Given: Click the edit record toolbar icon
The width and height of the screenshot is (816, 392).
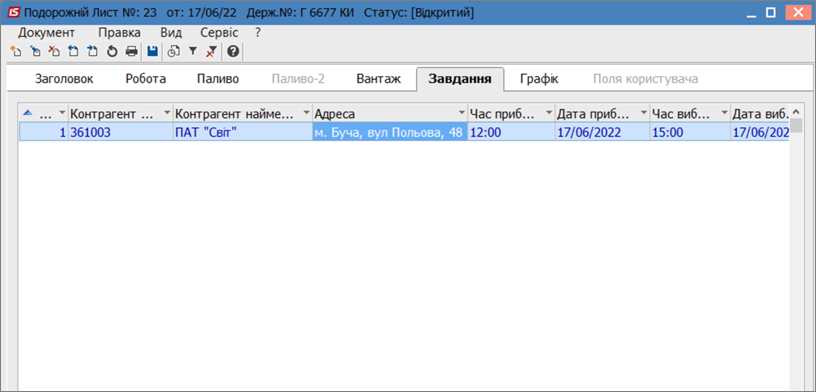Looking at the screenshot, I should tap(35, 51).
